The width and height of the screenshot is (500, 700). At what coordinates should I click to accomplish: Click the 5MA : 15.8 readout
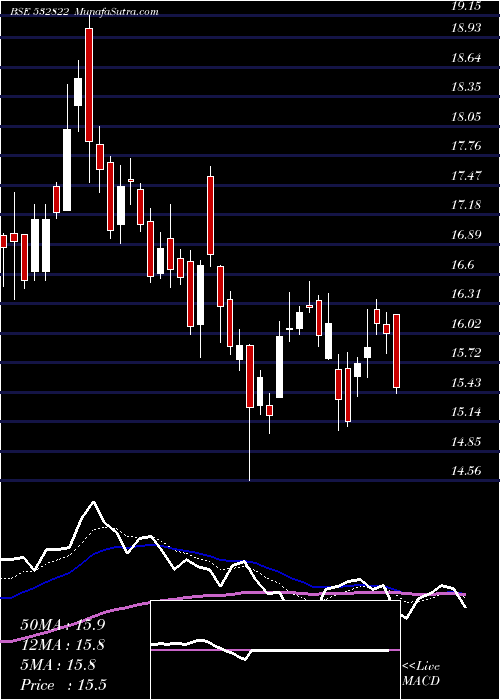pyautogui.click(x=58, y=665)
